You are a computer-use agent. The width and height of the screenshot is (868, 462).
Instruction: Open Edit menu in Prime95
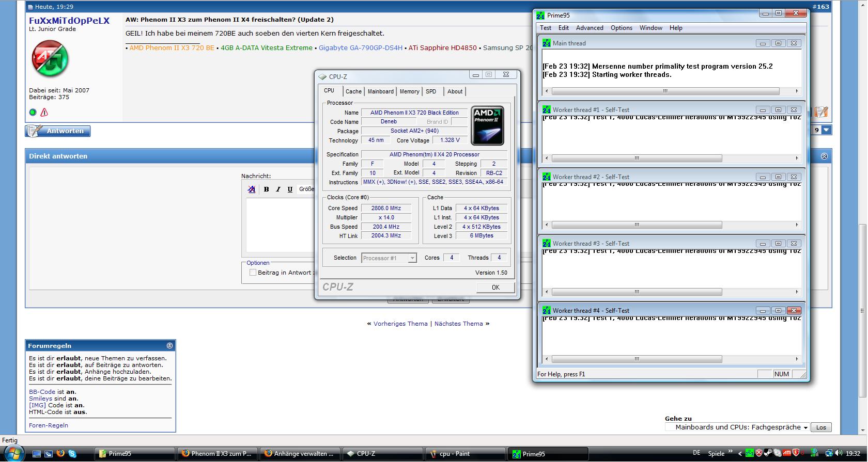click(564, 28)
